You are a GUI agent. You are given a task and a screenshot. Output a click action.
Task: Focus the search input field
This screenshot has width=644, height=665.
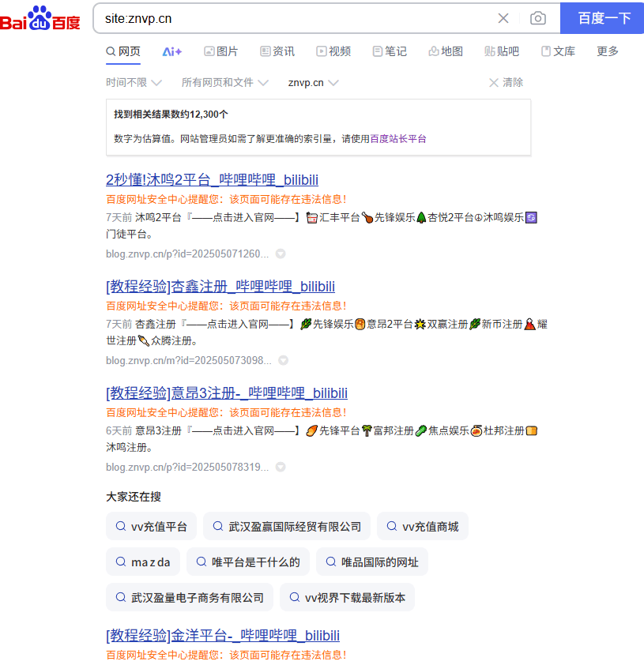tap(297, 18)
